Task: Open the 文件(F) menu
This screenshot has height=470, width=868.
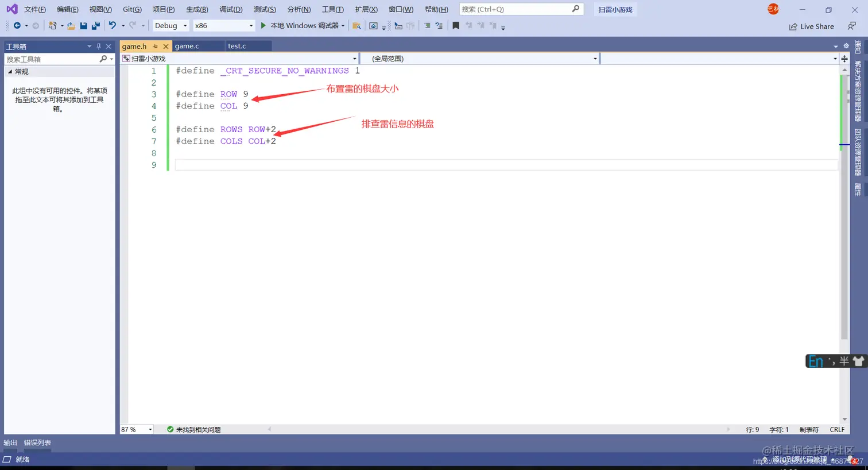Action: [x=34, y=9]
